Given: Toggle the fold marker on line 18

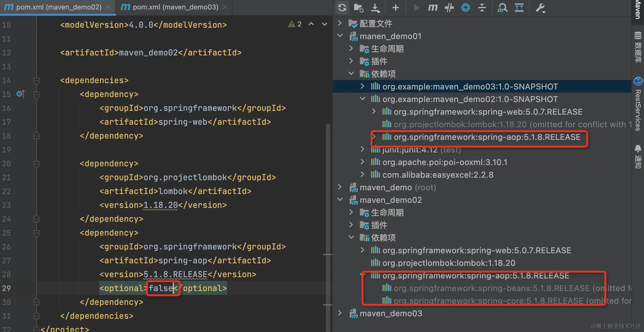Looking at the screenshot, I should tap(37, 136).
